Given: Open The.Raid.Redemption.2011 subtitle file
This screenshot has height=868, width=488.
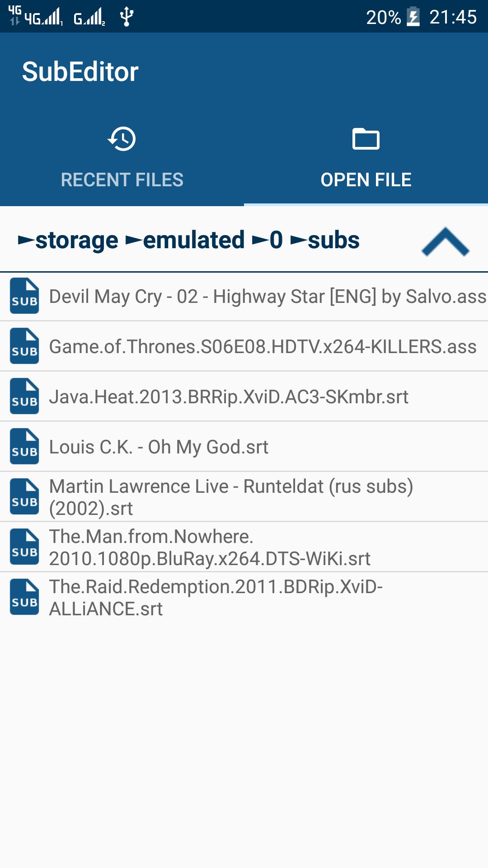Looking at the screenshot, I should coord(216,598).
